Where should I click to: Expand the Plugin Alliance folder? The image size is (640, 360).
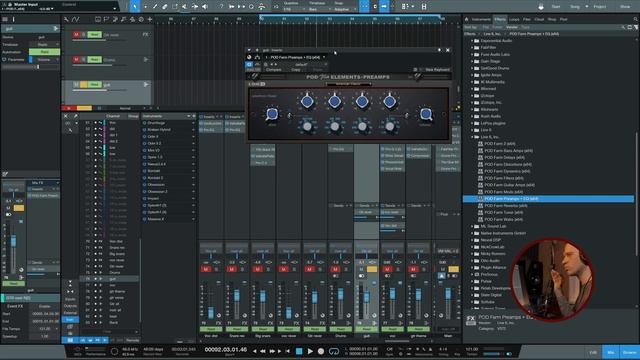point(472,267)
